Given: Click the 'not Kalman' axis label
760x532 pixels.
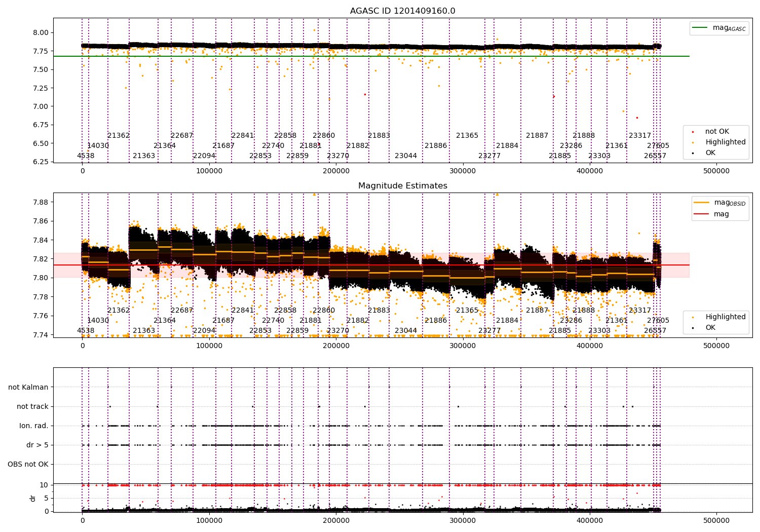Looking at the screenshot, I should [x=28, y=387].
